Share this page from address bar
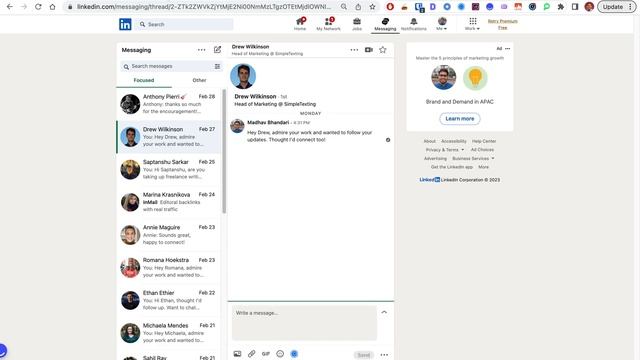The height and width of the screenshot is (360, 640). [x=358, y=7]
